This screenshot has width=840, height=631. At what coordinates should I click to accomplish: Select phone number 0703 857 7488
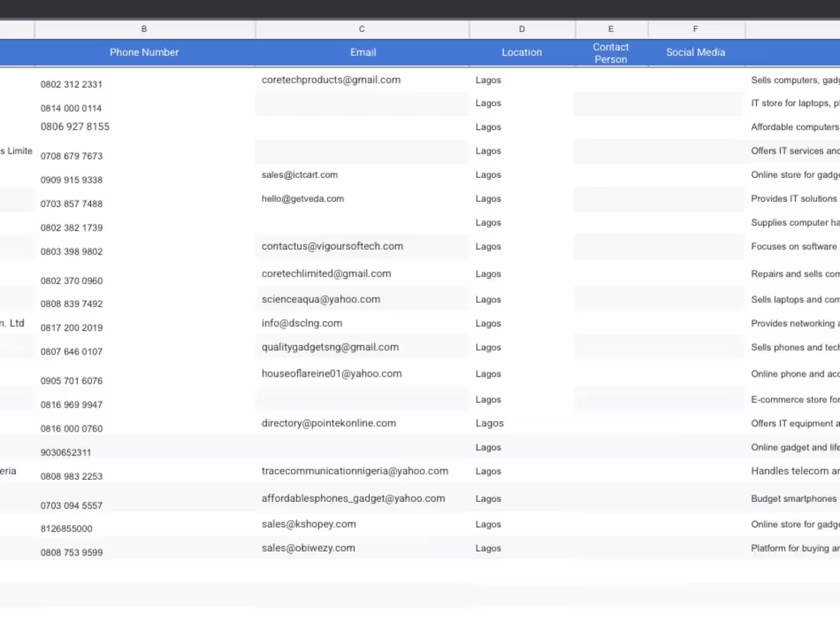[x=71, y=204]
